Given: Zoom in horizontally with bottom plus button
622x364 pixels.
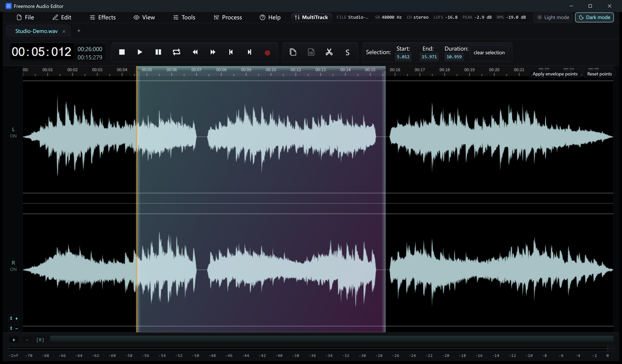Looking at the screenshot, I should tap(14, 340).
